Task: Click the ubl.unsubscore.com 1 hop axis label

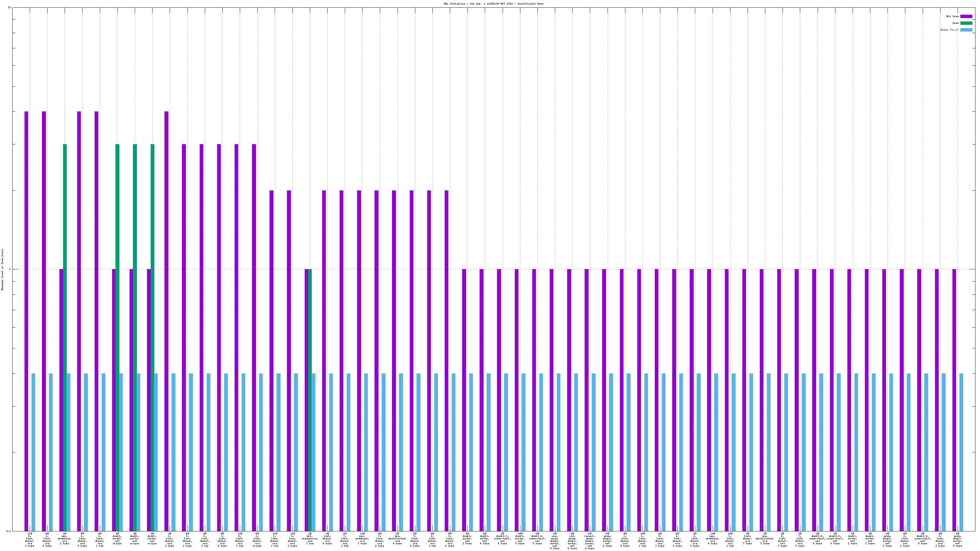Action: (310, 539)
